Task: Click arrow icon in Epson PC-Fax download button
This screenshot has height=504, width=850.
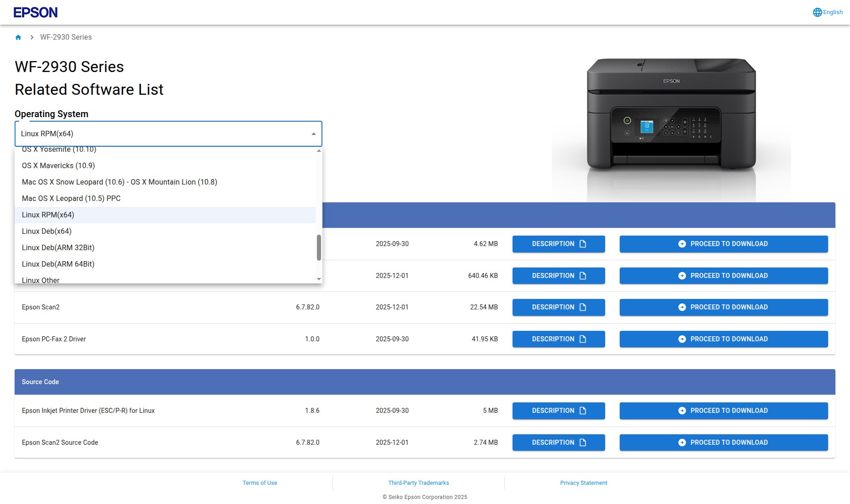Action: 682,339
